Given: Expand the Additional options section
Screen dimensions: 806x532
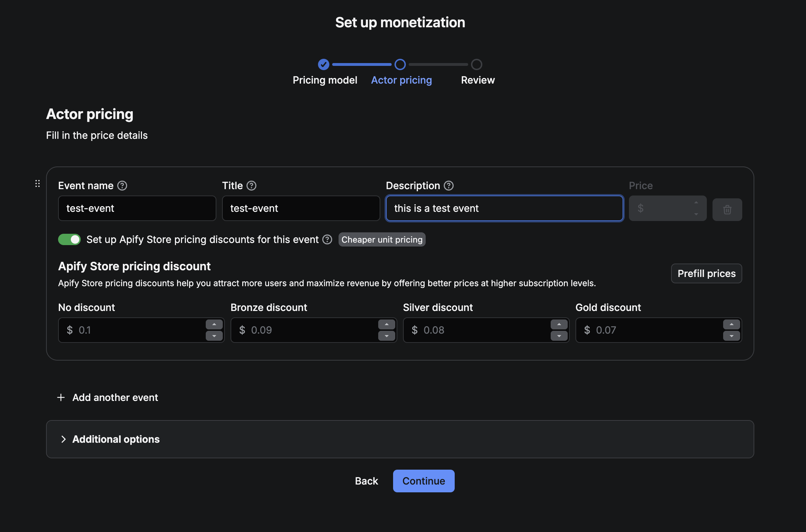Looking at the screenshot, I should tap(115, 439).
